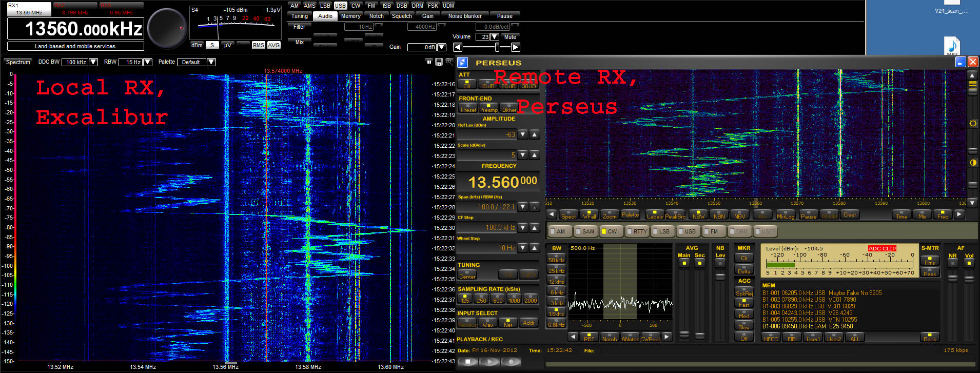Switch to Excalibur Noise blanker tab

(465, 16)
